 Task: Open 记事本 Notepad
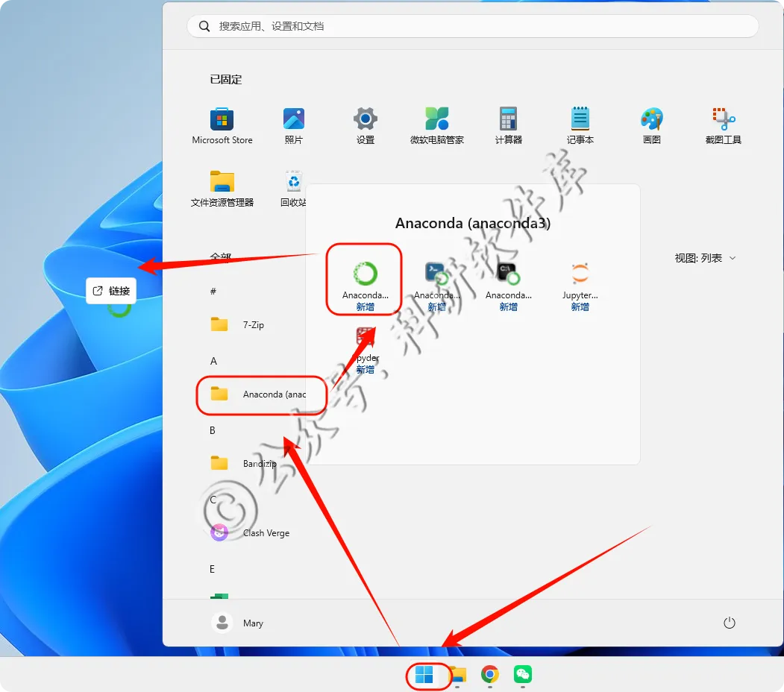click(x=580, y=126)
